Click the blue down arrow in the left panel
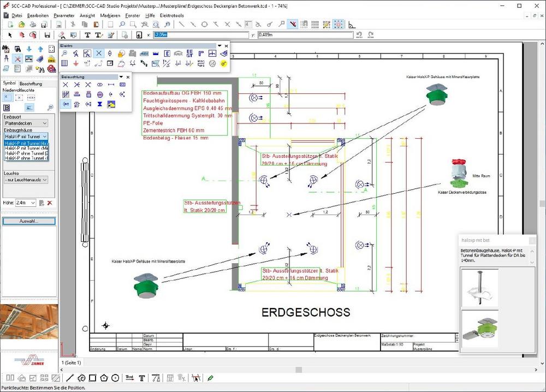 tap(29, 49)
